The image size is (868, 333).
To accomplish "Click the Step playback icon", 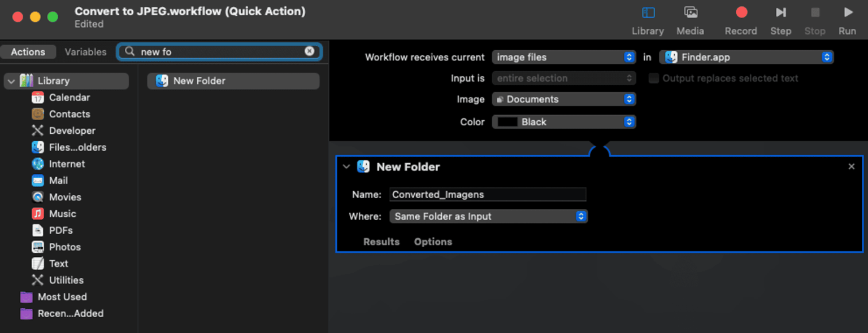I will 780,13.
